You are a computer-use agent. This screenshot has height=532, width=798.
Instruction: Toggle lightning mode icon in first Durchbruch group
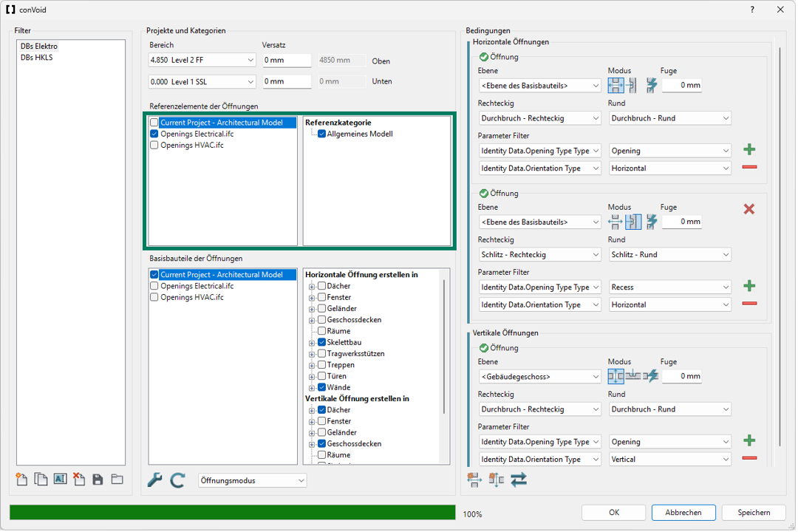pyautogui.click(x=652, y=85)
